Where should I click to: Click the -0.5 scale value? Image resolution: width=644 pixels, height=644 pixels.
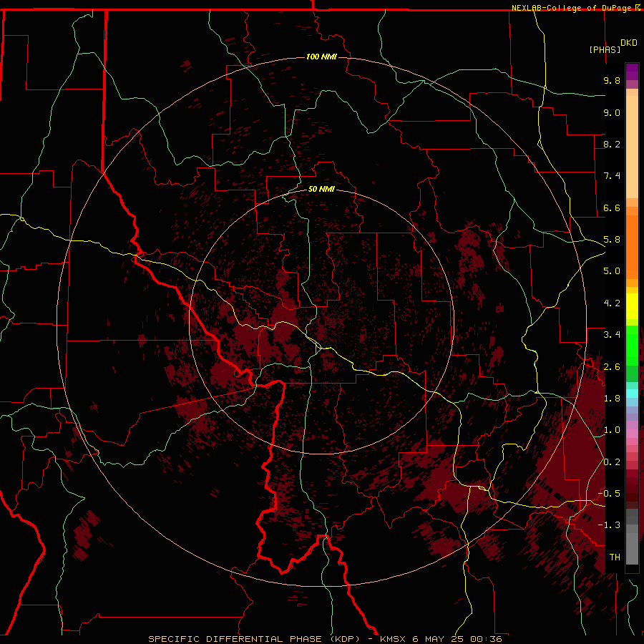(x=609, y=494)
